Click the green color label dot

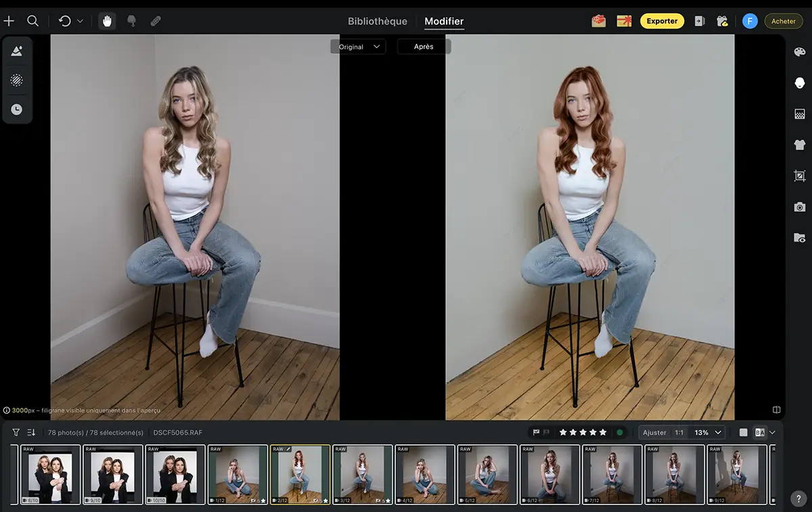click(x=620, y=432)
